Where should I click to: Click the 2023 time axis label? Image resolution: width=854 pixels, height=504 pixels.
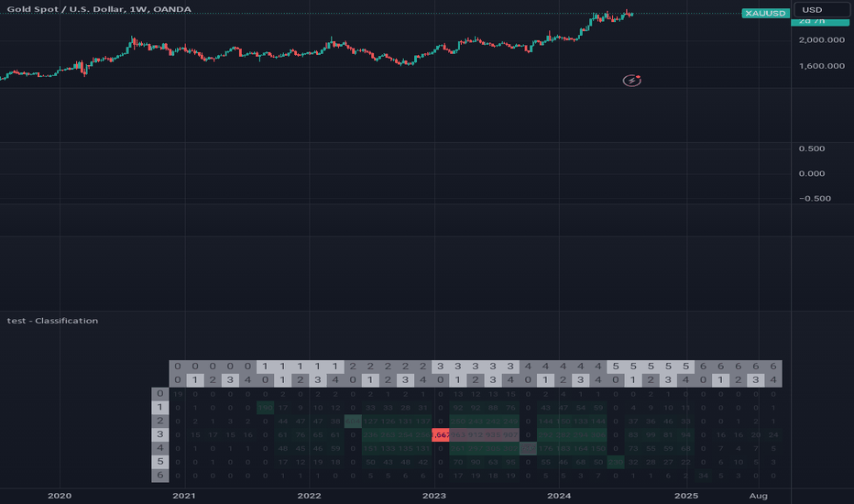tap(434, 496)
